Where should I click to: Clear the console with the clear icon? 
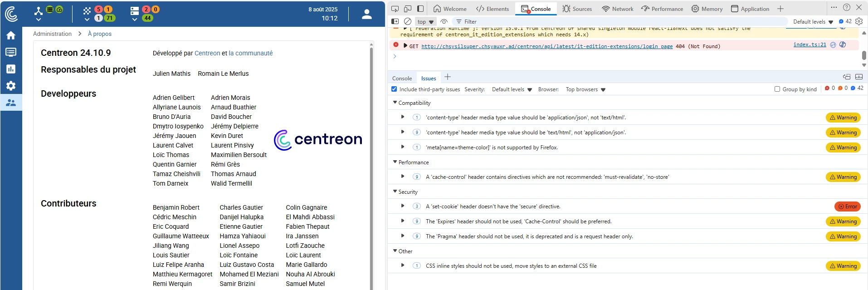point(408,21)
